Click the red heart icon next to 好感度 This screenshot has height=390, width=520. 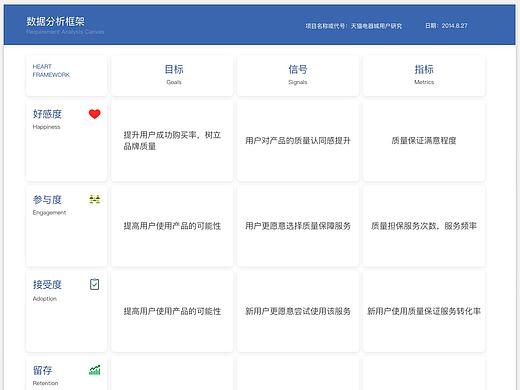(95, 114)
